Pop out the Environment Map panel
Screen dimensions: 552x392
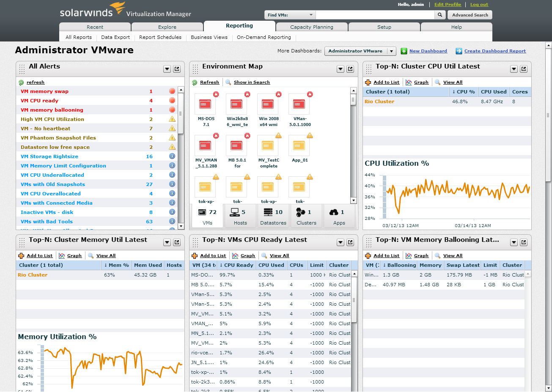(x=350, y=69)
